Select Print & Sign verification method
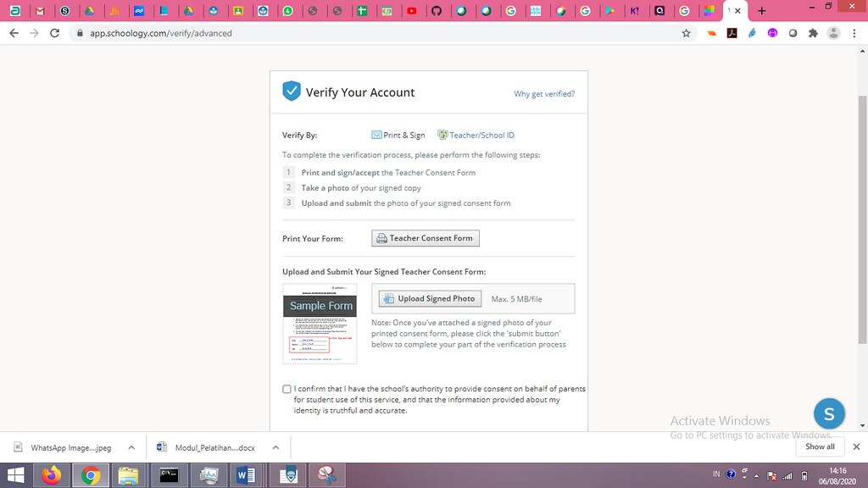This screenshot has height=488, width=868. tap(398, 135)
